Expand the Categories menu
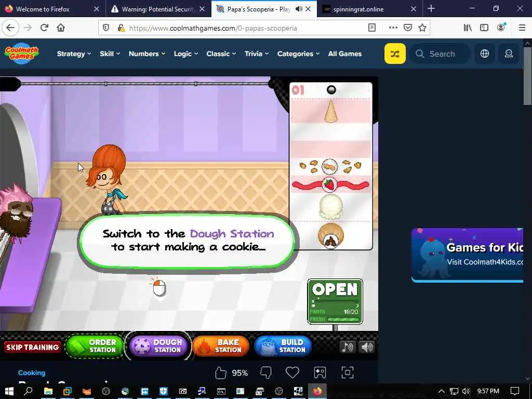The width and height of the screenshot is (532, 399). [298, 54]
